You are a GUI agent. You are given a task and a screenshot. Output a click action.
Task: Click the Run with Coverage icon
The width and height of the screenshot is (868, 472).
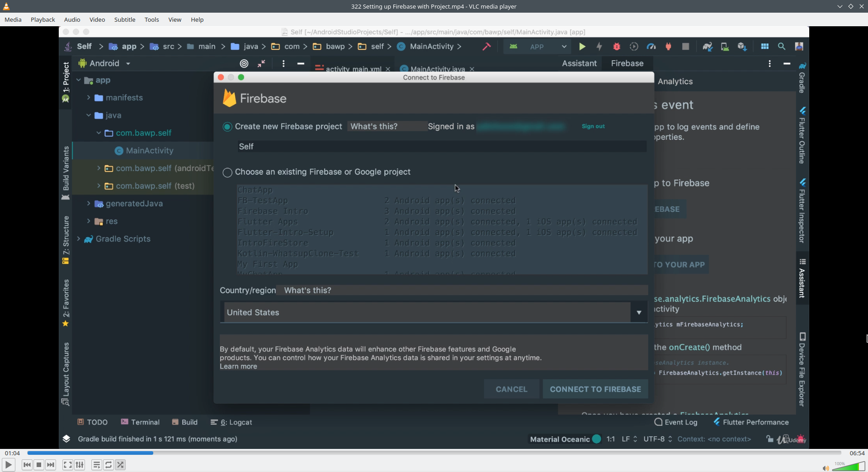(634, 47)
